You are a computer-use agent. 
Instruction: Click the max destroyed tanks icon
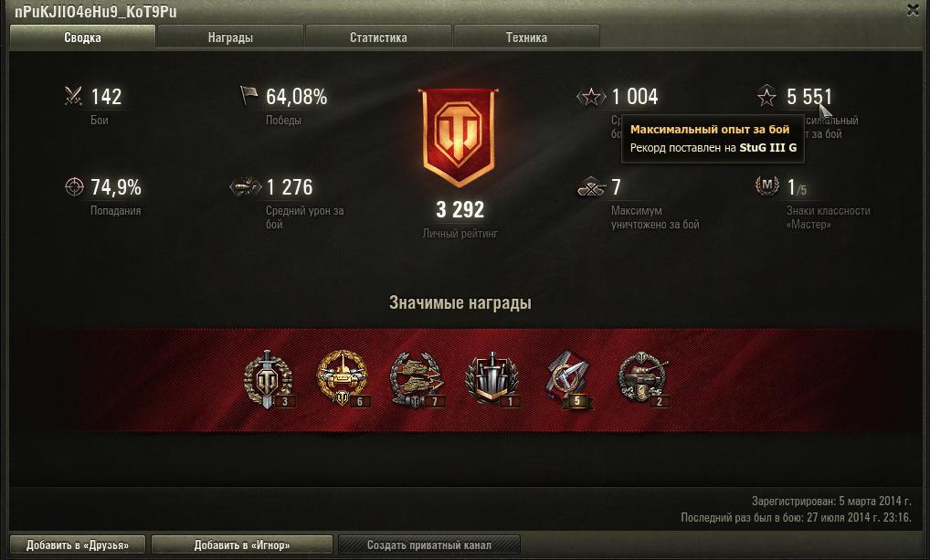591,187
